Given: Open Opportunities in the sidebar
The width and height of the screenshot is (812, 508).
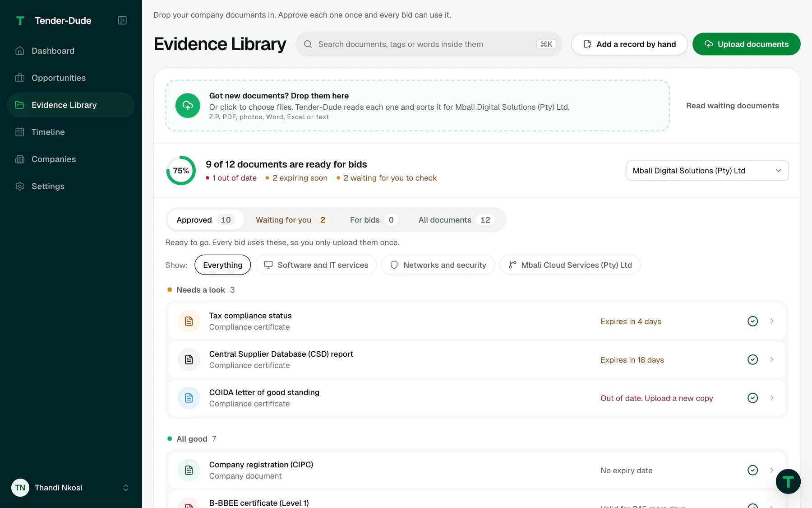Looking at the screenshot, I should pos(71,78).
